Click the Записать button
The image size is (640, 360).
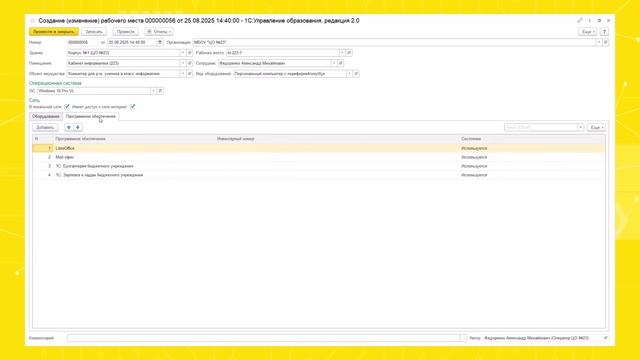tap(94, 31)
